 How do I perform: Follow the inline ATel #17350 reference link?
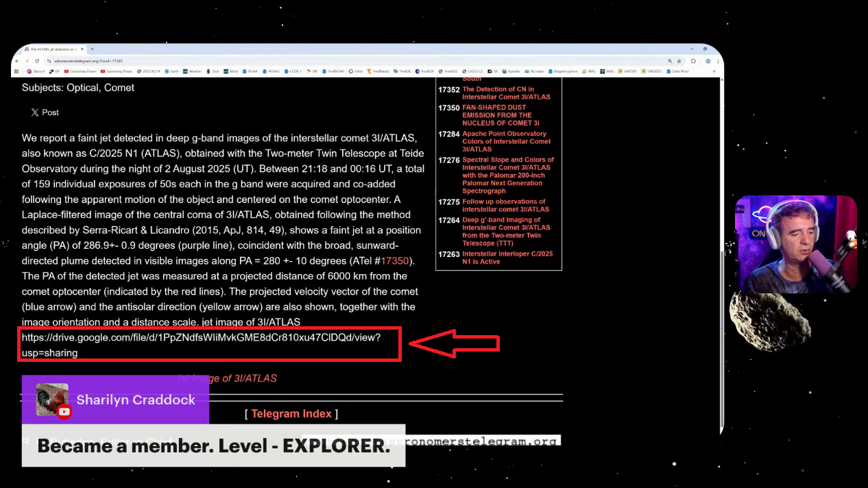[x=395, y=261]
